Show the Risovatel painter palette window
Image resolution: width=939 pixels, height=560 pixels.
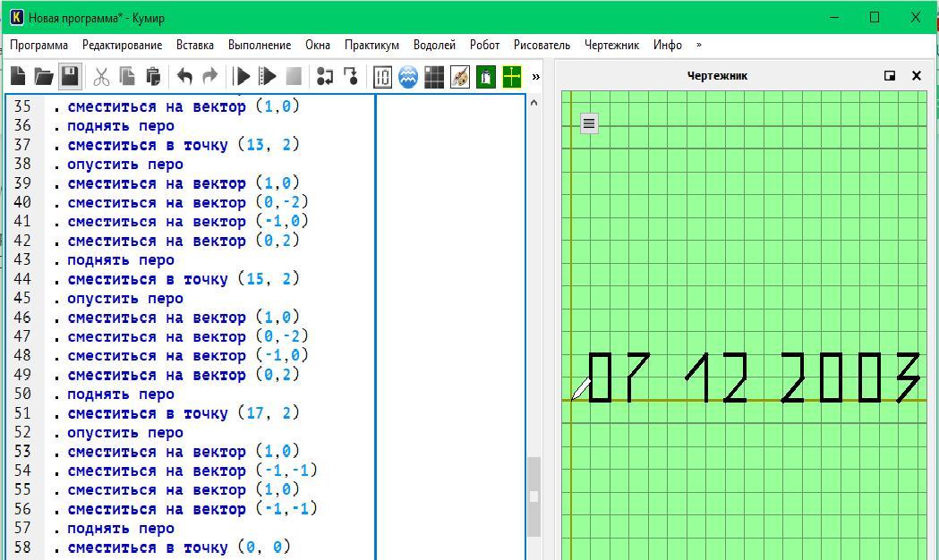click(x=460, y=77)
